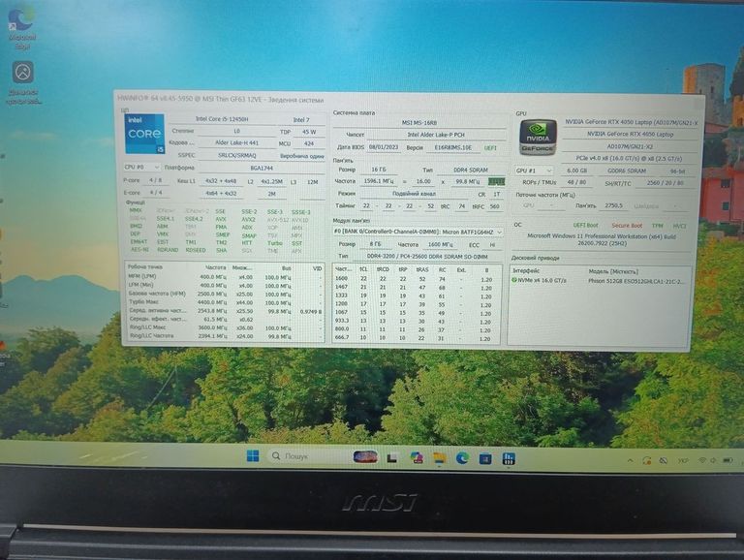Click the Intel Core i5 logo image

(x=144, y=134)
